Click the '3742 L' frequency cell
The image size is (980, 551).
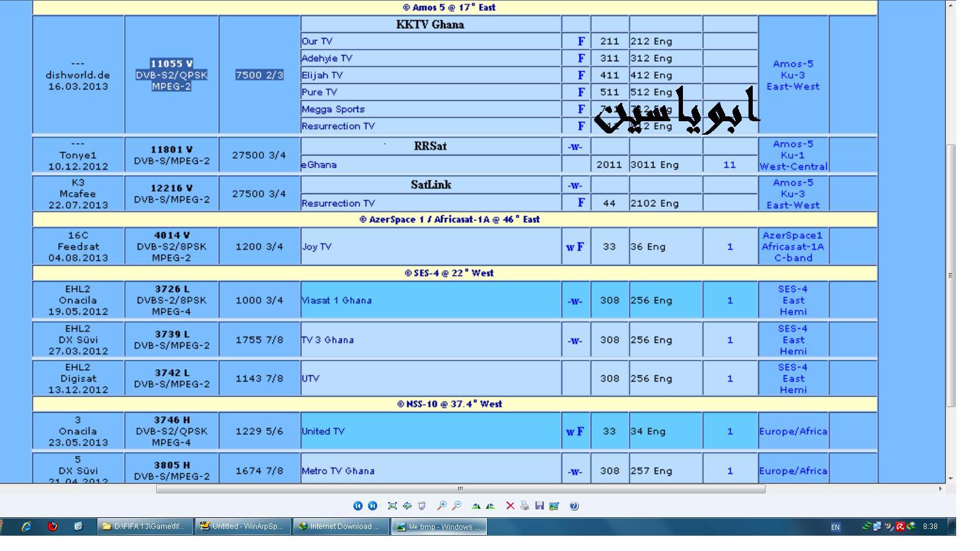coord(171,378)
